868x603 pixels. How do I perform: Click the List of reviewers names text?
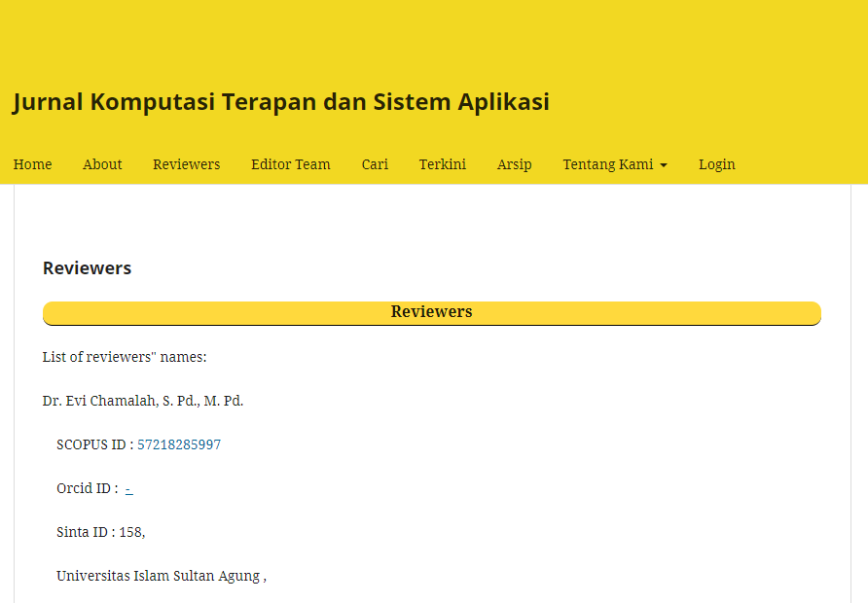pos(125,357)
